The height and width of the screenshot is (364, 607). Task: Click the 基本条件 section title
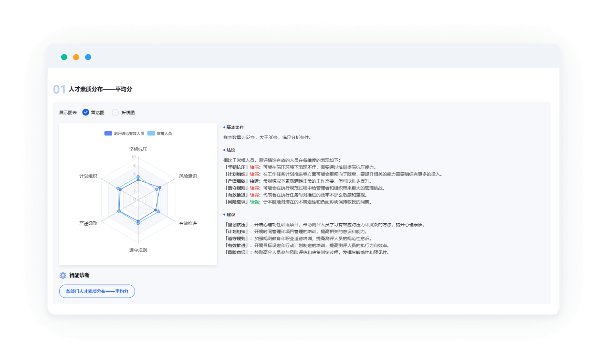click(x=235, y=127)
